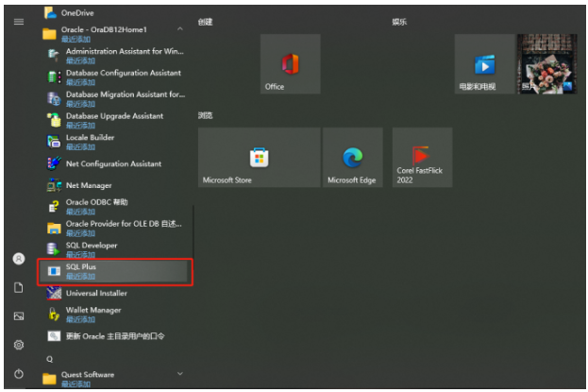The height and width of the screenshot is (392, 588).
Task: Select the SQL Plus label text
Action: tap(81, 266)
